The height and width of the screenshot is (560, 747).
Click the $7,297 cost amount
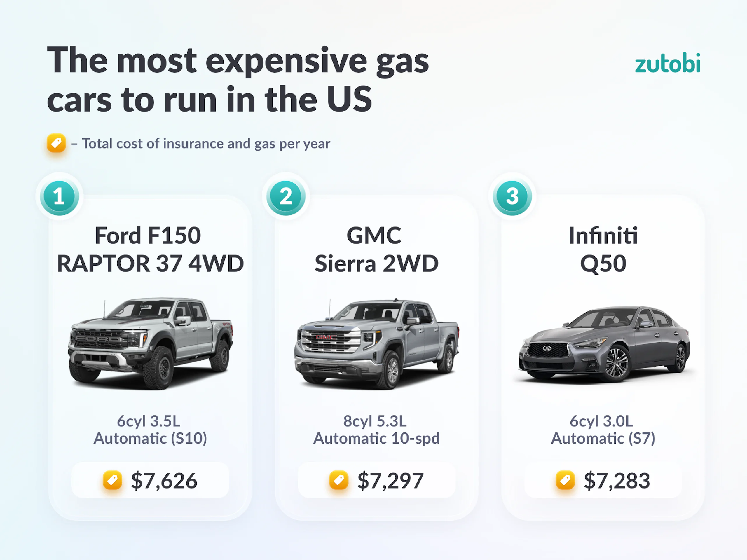[x=390, y=481]
